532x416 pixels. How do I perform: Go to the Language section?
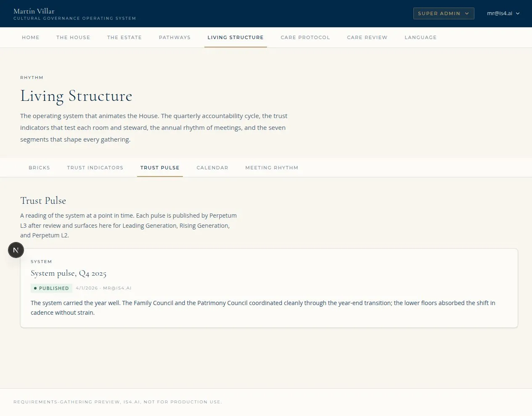click(421, 37)
